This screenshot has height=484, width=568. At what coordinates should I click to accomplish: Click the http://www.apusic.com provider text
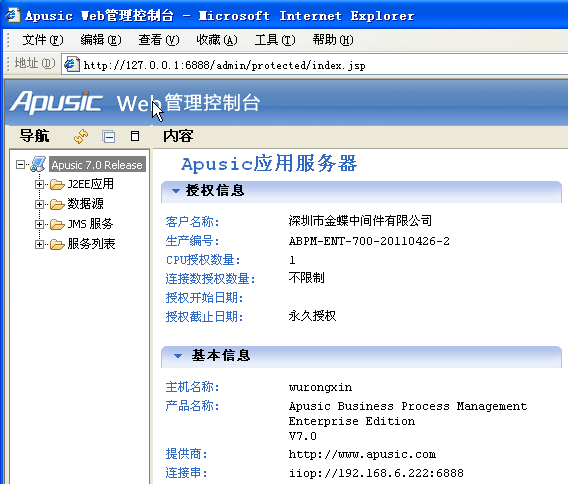362,454
